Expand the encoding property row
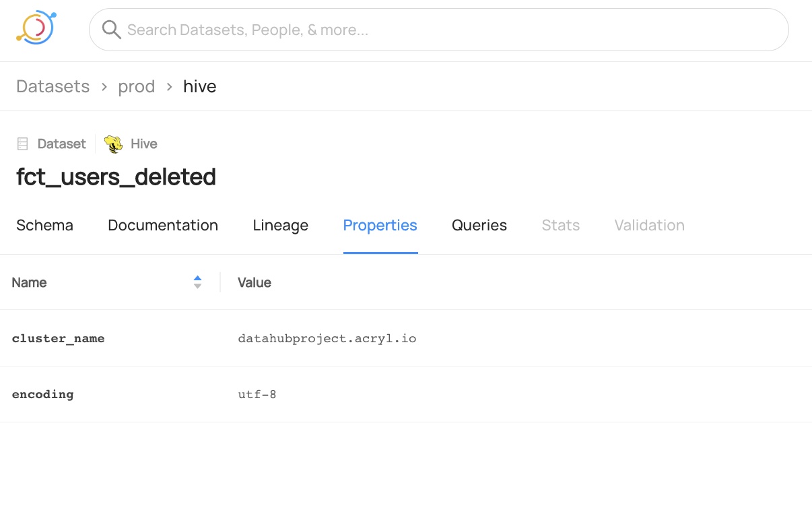 42,394
